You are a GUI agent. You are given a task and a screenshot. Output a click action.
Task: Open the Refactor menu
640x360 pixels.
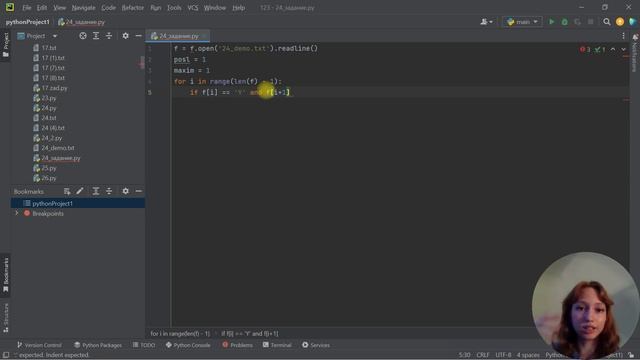(133, 8)
